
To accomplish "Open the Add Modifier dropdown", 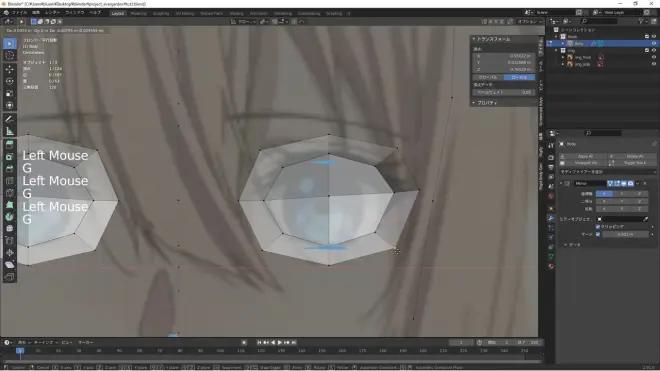I will [607, 172].
